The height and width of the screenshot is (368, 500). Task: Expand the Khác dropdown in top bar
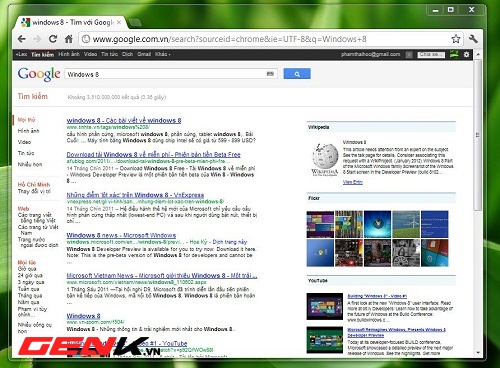point(163,54)
